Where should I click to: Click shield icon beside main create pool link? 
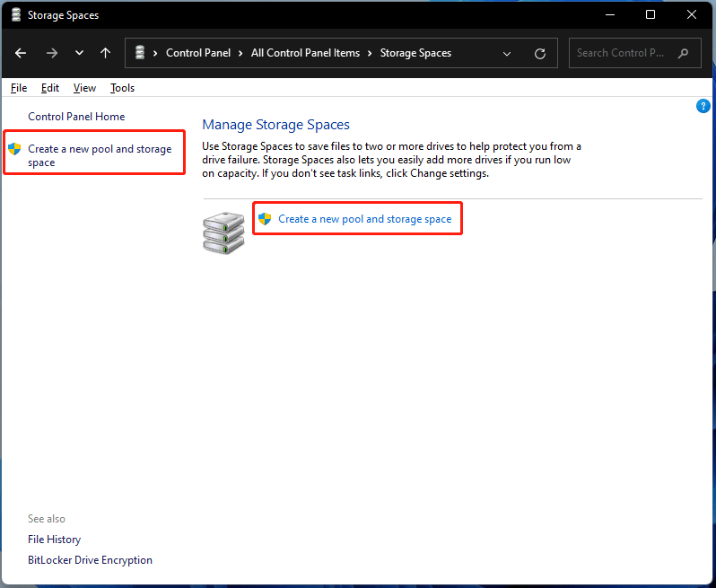point(265,219)
